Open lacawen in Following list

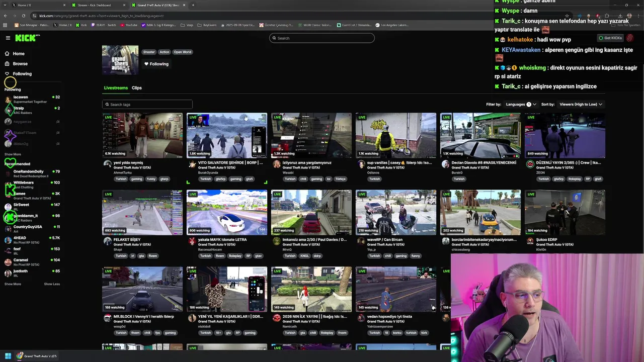[x=32, y=99]
